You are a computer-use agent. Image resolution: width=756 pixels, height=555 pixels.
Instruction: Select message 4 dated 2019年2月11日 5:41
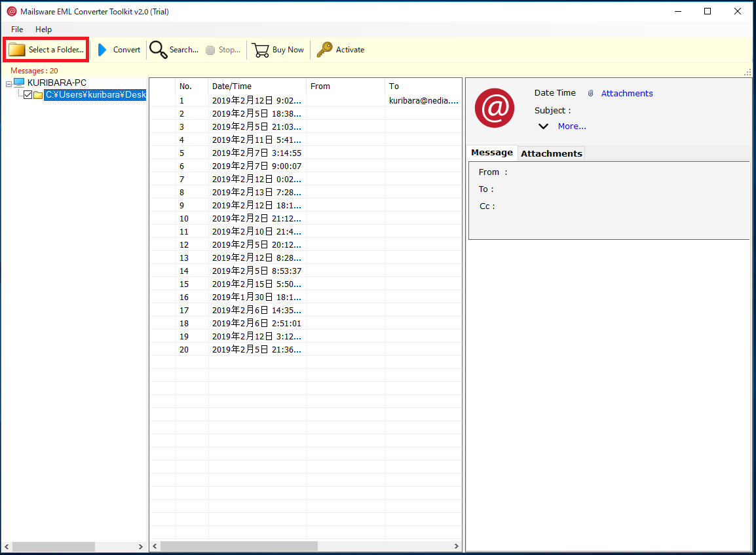305,140
